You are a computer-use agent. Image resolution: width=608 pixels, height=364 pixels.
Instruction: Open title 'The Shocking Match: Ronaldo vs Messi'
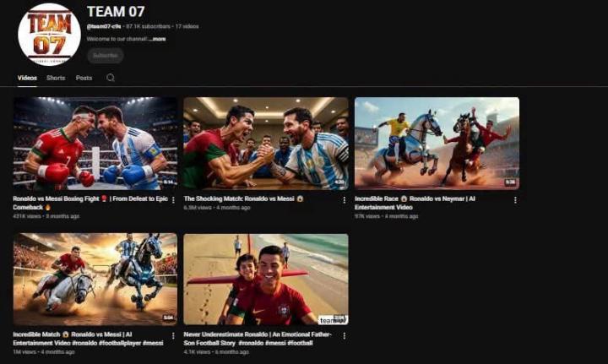[x=243, y=198]
